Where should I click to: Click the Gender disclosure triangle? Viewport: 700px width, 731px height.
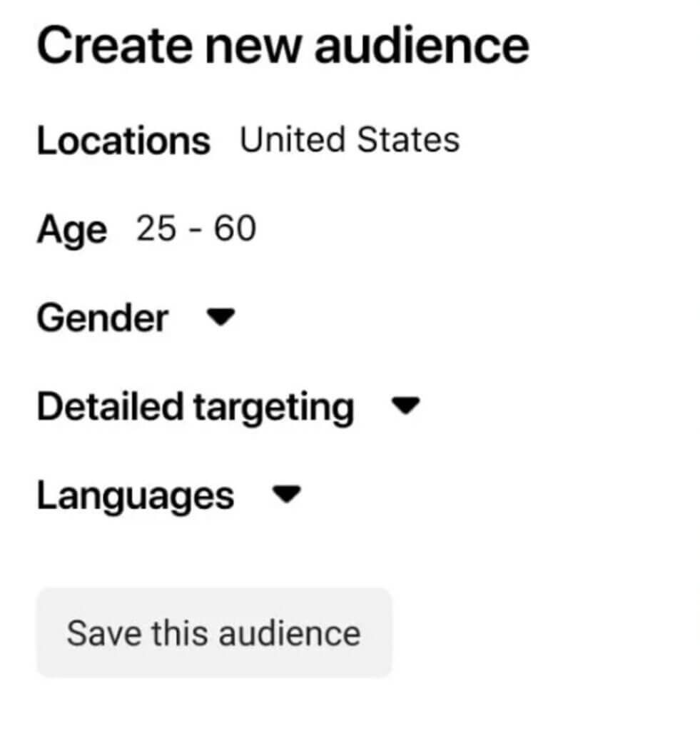(221, 318)
